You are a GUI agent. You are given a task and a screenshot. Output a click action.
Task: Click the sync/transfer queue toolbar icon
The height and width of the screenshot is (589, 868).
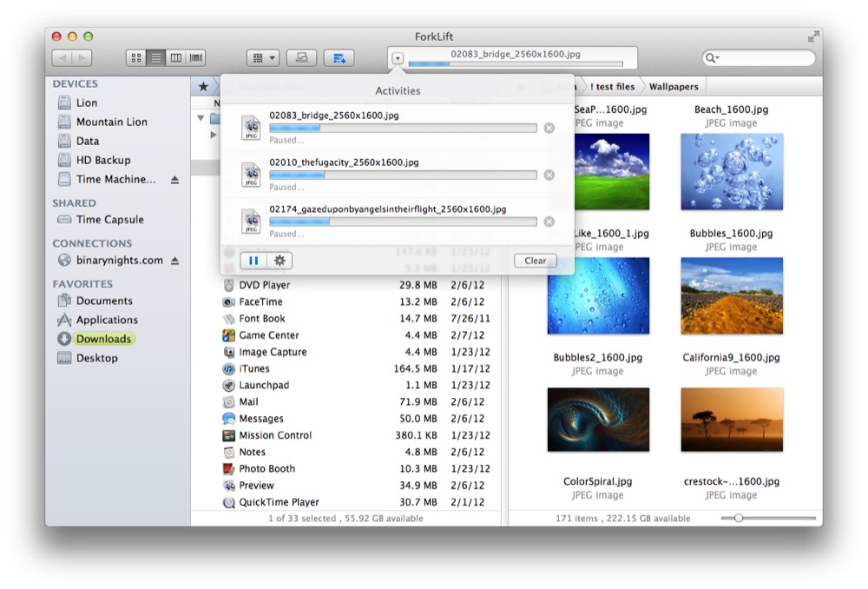point(339,58)
